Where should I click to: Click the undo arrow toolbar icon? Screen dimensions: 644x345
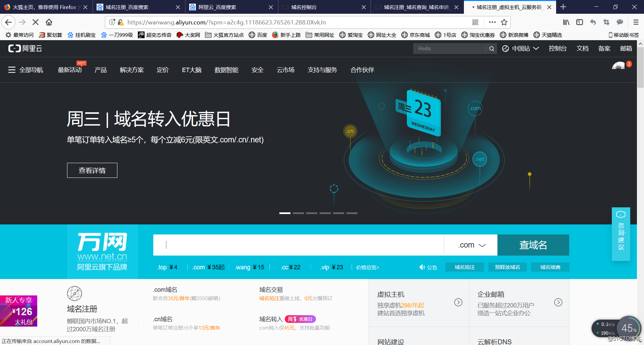(593, 22)
